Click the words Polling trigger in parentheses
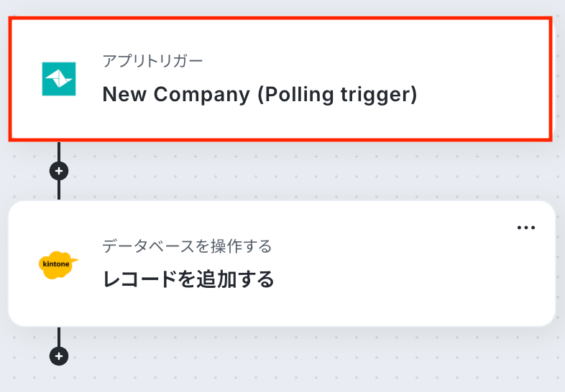Screen dimensions: 565x392 pos(338,94)
